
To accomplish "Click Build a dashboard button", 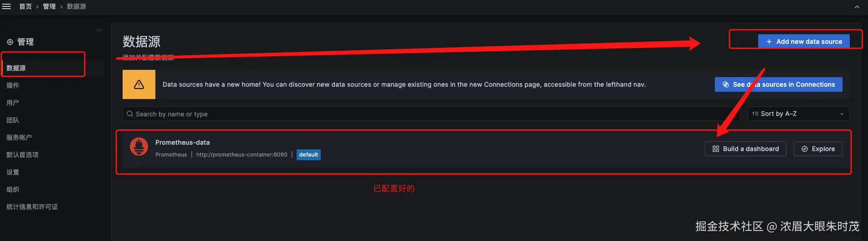I will (x=745, y=149).
